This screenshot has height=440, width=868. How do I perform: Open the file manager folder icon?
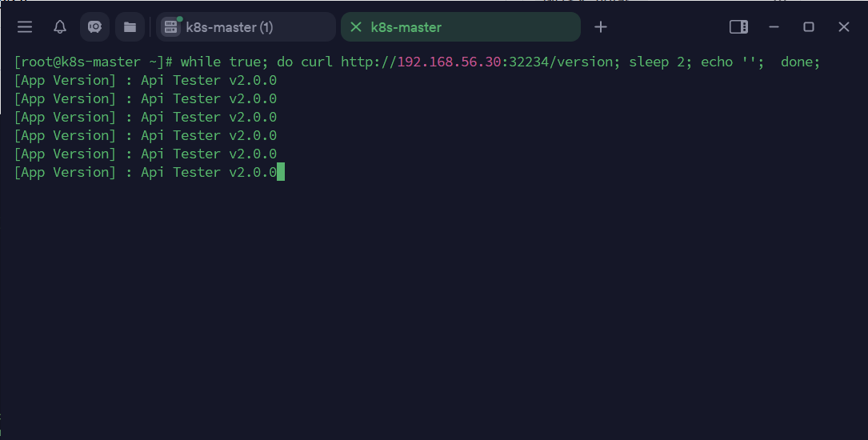pyautogui.click(x=130, y=27)
